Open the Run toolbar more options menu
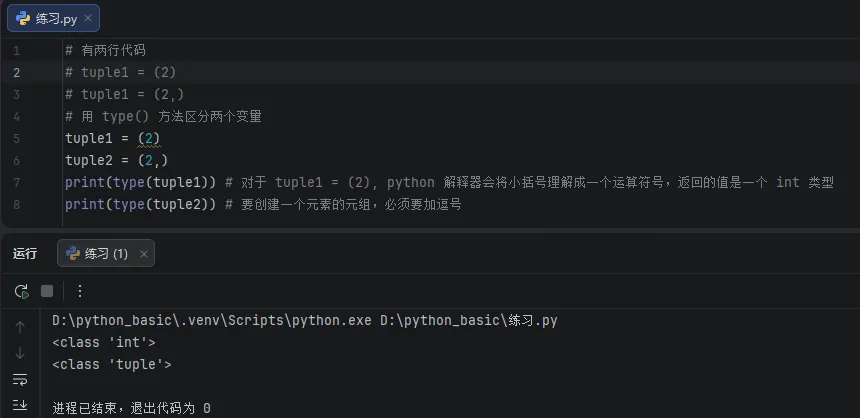 (80, 291)
